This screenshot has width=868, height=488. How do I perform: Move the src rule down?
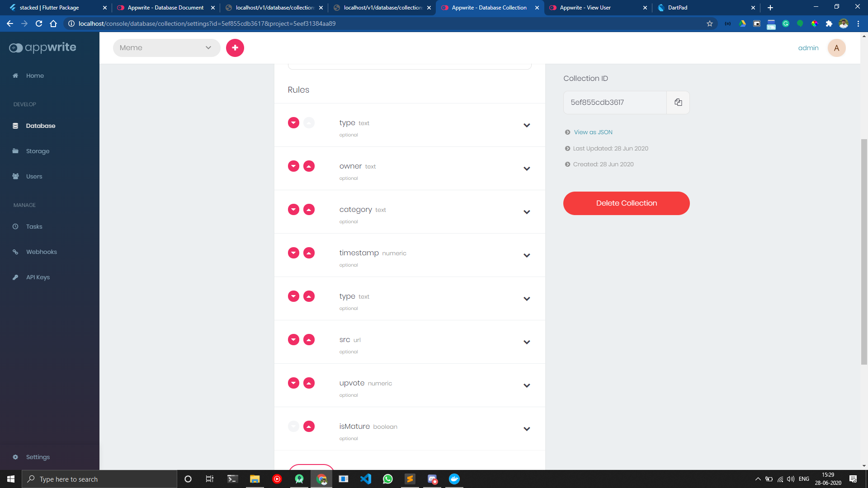click(294, 340)
